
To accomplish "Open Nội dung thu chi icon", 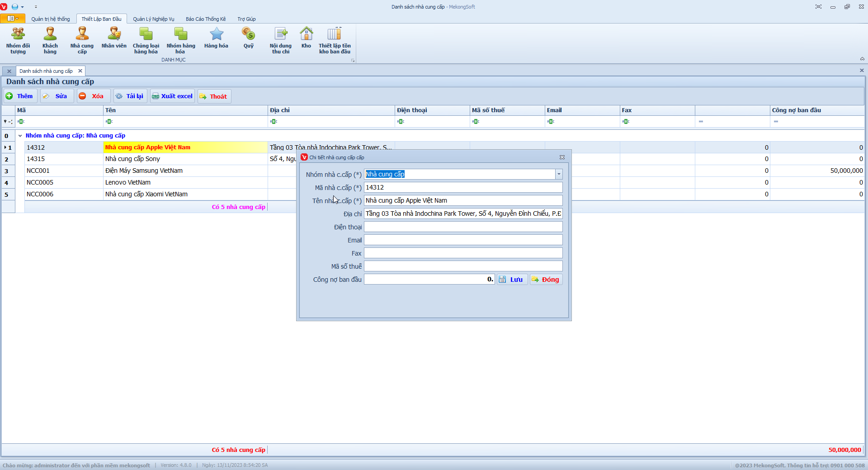I will click(281, 40).
